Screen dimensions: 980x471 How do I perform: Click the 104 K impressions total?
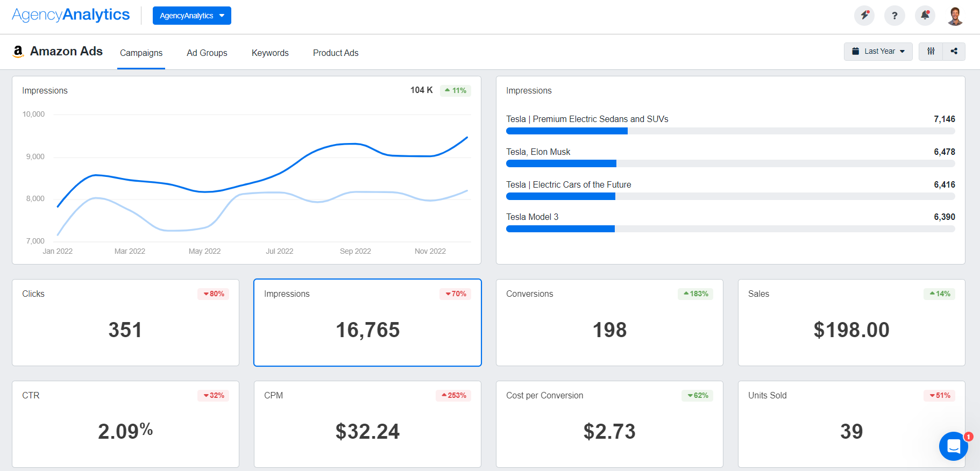(422, 90)
